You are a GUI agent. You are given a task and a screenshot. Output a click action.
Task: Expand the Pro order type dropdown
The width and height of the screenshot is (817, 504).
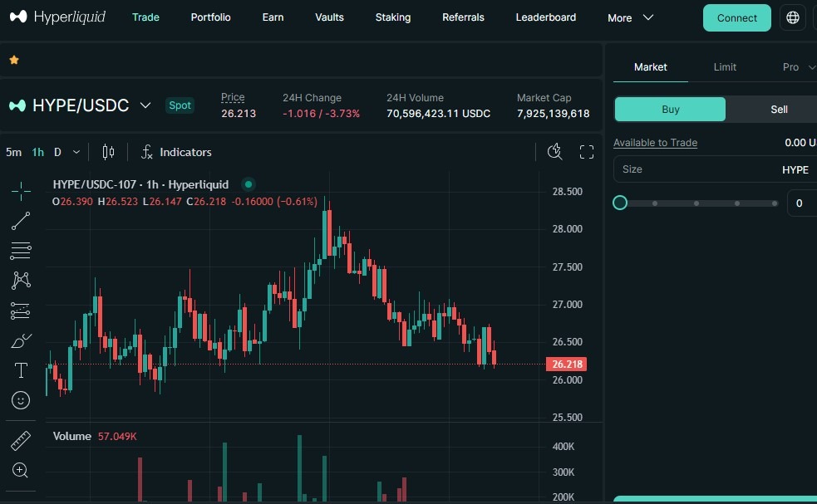(798, 67)
